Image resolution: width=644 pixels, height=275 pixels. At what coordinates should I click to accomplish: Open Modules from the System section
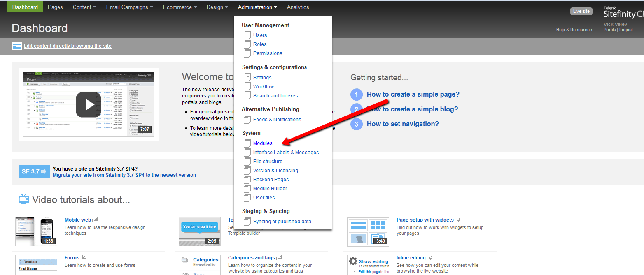[x=263, y=143]
